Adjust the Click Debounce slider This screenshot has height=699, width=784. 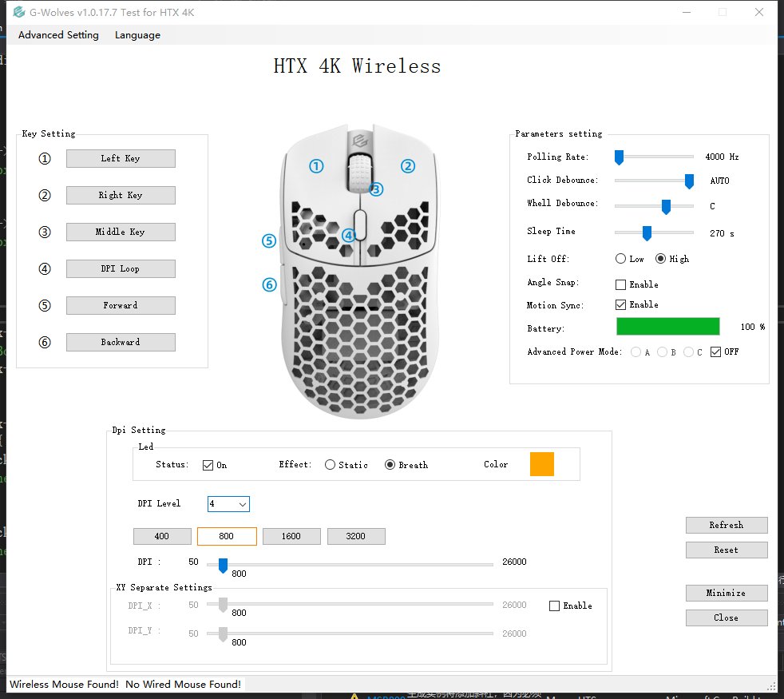tap(689, 181)
